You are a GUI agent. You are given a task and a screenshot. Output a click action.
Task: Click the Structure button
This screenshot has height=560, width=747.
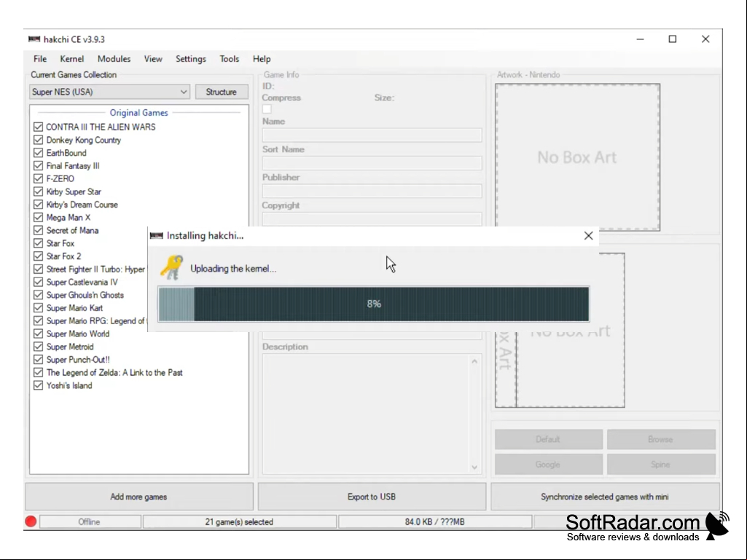pos(222,92)
